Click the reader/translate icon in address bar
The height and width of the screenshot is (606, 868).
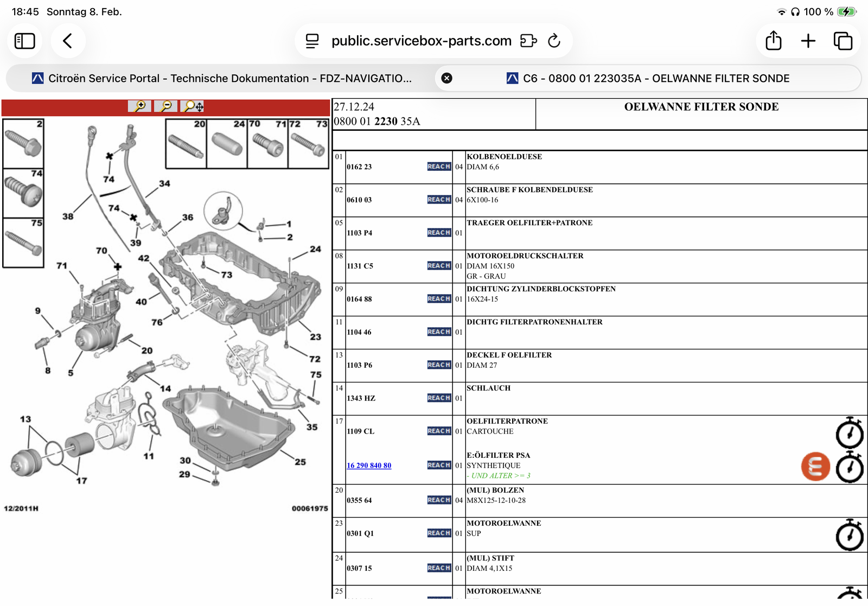528,41
